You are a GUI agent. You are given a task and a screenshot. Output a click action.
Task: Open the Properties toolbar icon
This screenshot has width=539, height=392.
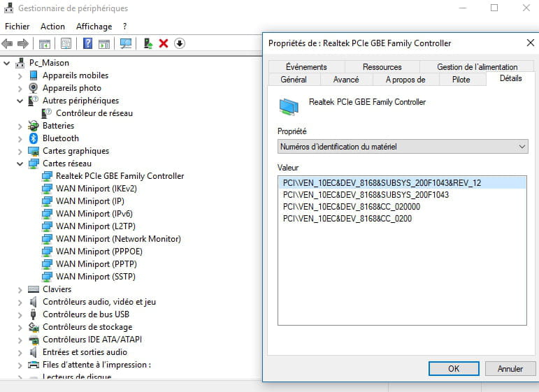point(66,43)
